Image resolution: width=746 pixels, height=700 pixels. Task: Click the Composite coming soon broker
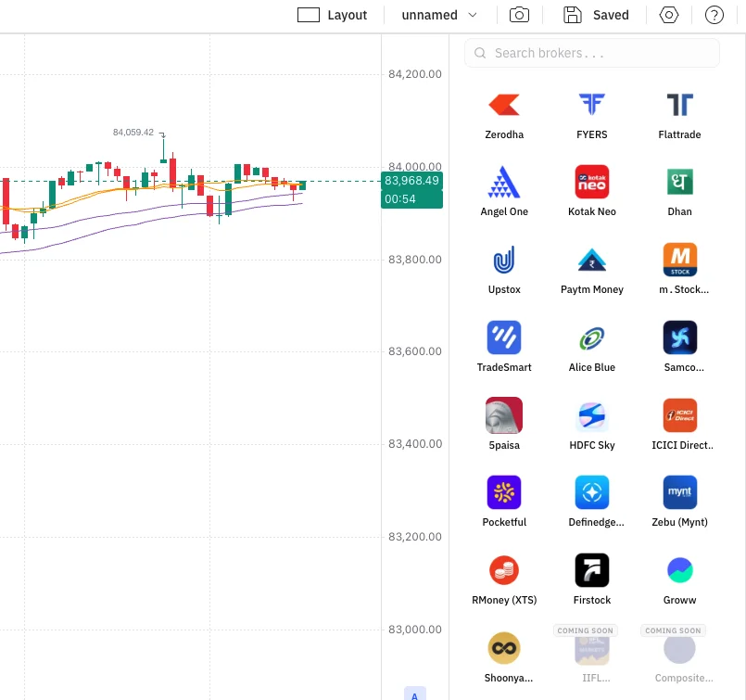click(679, 648)
